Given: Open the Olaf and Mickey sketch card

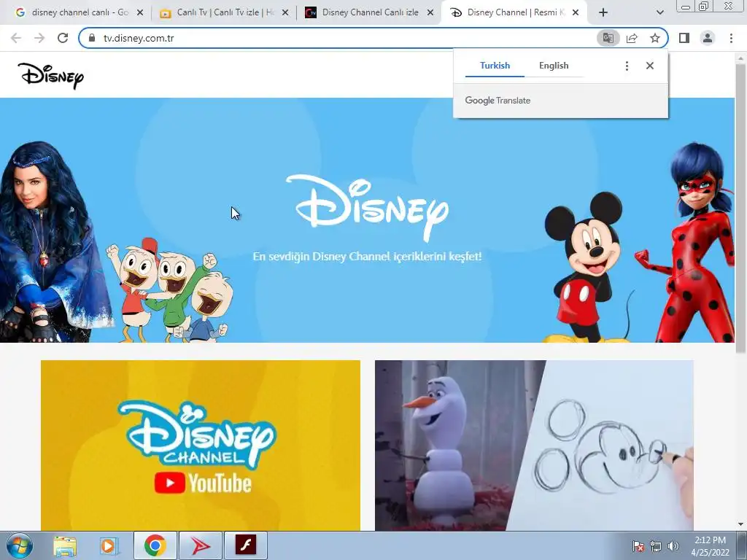Looking at the screenshot, I should (x=534, y=446).
